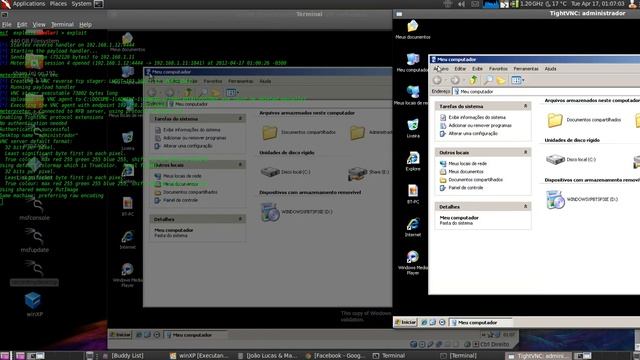Collapse Tarefas do sistema in dimmed winXP window
Viewport: 640px width, 360px height.
[240, 118]
